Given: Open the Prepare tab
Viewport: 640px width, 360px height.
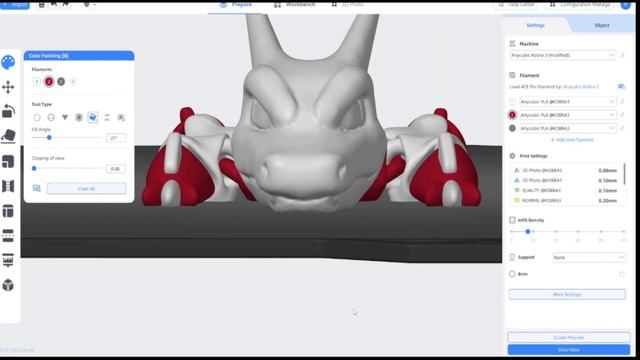Looking at the screenshot, I should point(236,5).
